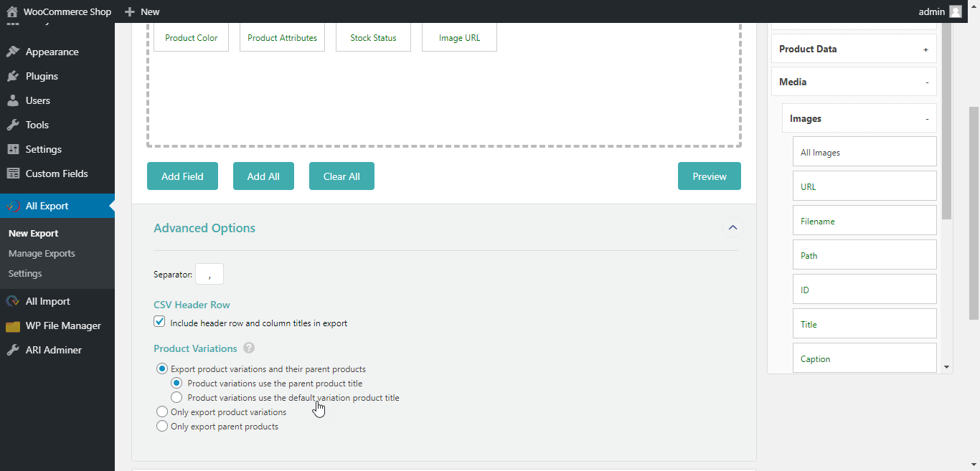Click the page vertical scrollbar
This screenshot has width=980, height=471.
coord(974,213)
